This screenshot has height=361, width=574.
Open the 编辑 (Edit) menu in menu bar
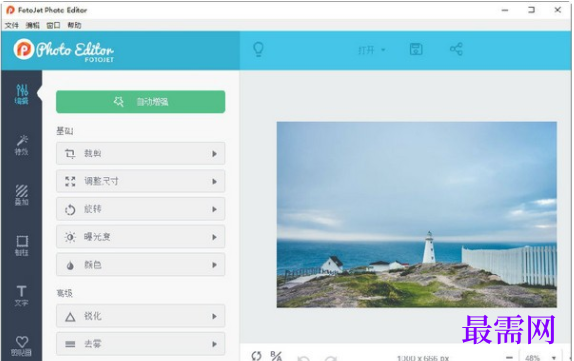click(x=33, y=25)
